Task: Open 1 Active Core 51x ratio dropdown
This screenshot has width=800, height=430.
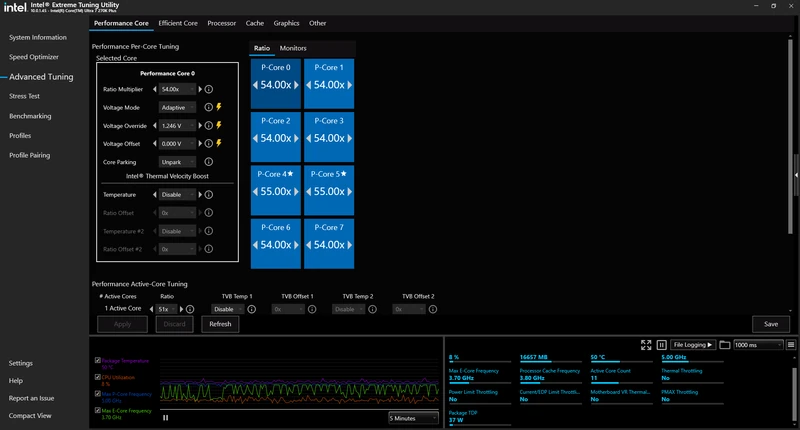Action: [166, 309]
